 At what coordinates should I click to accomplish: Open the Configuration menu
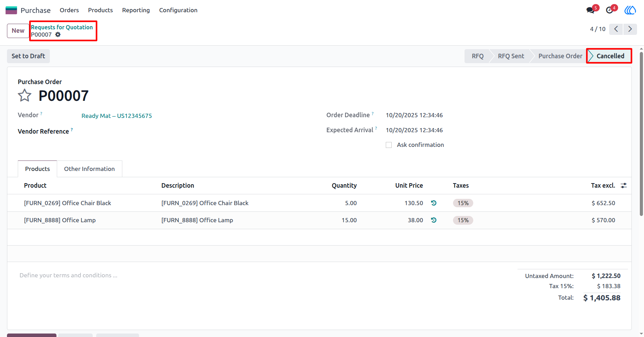(178, 10)
